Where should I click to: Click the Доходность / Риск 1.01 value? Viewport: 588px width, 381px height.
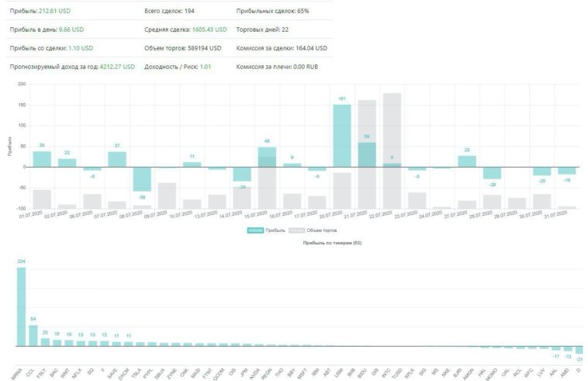click(x=206, y=67)
